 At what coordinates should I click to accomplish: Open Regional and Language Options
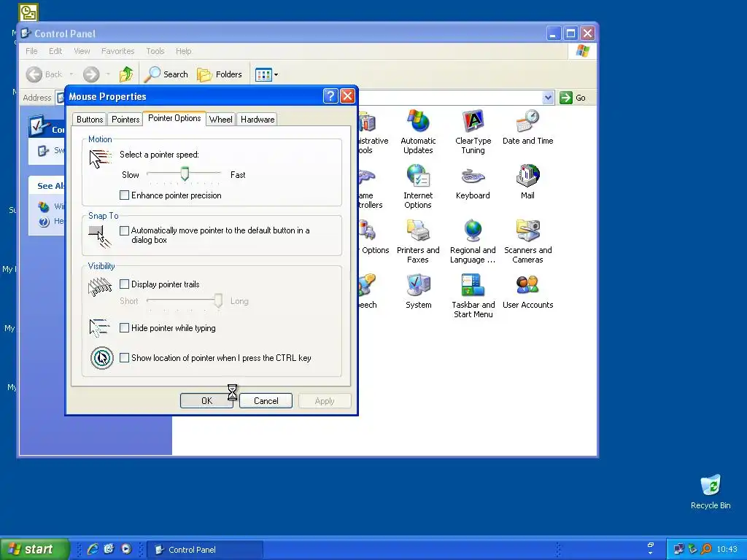click(473, 241)
